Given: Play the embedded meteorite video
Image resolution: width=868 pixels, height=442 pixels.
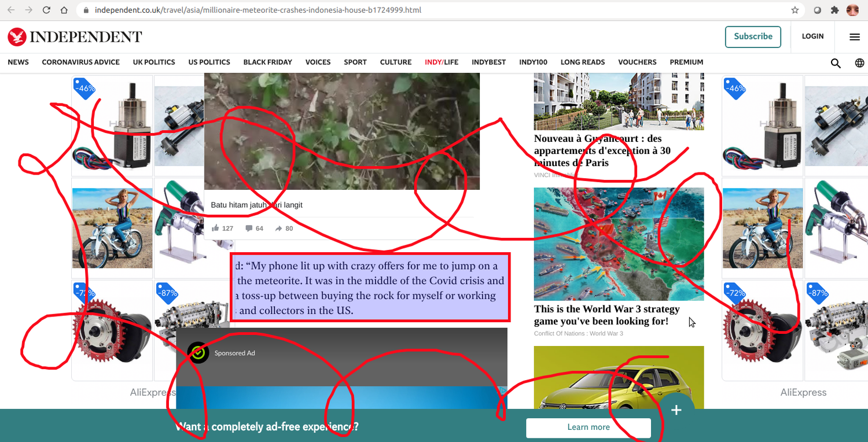Looking at the screenshot, I should 342,131.
